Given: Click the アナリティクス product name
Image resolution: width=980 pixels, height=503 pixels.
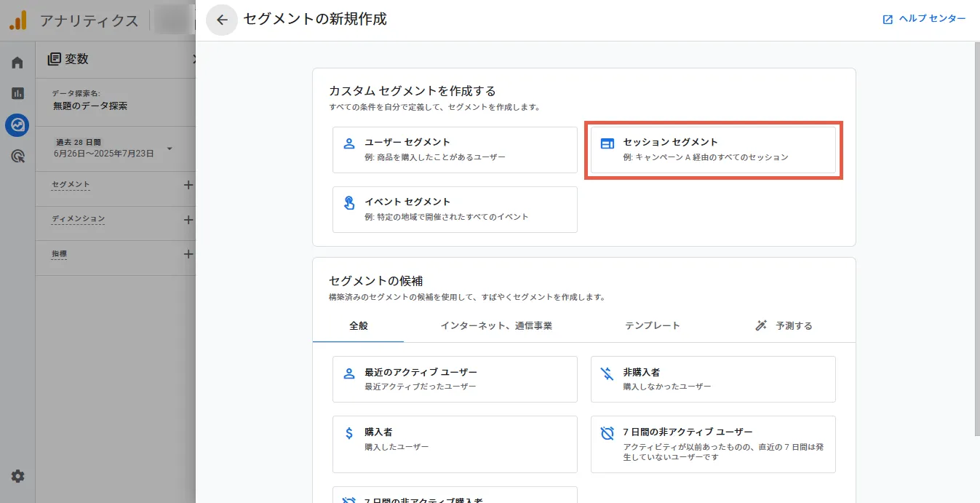Looking at the screenshot, I should click(89, 21).
